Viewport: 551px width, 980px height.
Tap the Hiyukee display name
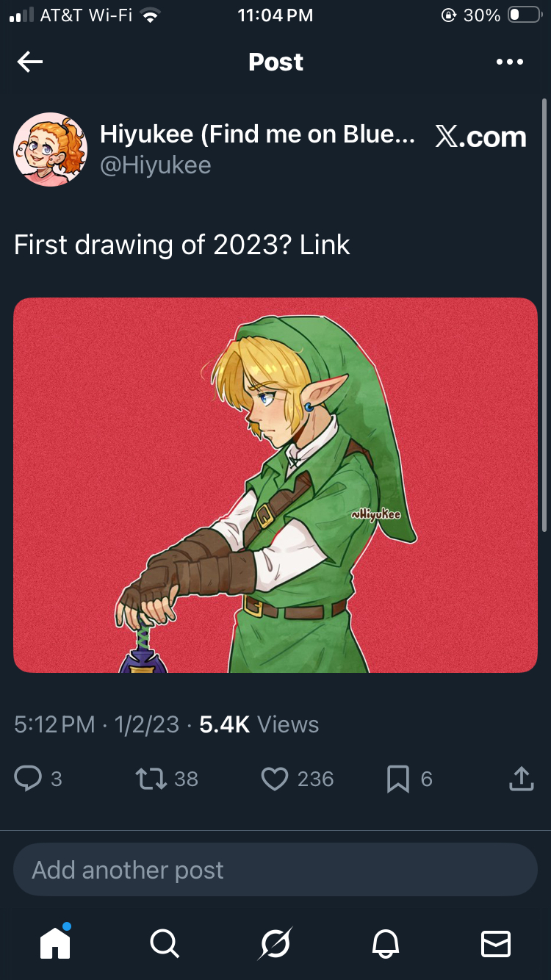click(257, 134)
